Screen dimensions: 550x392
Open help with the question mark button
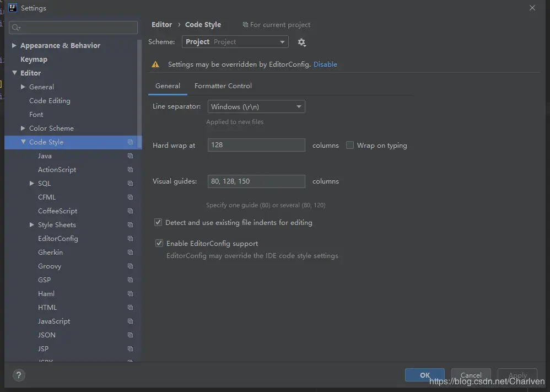[x=19, y=375]
